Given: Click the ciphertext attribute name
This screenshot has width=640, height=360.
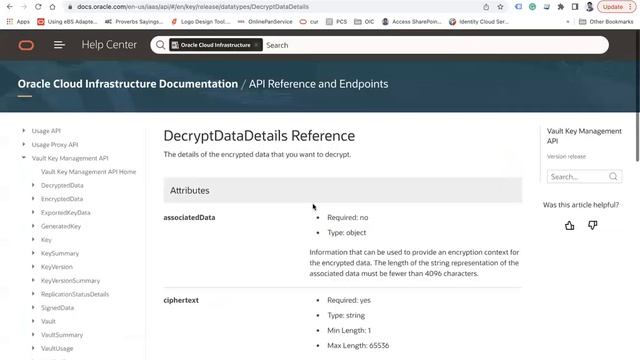Looking at the screenshot, I should (181, 300).
